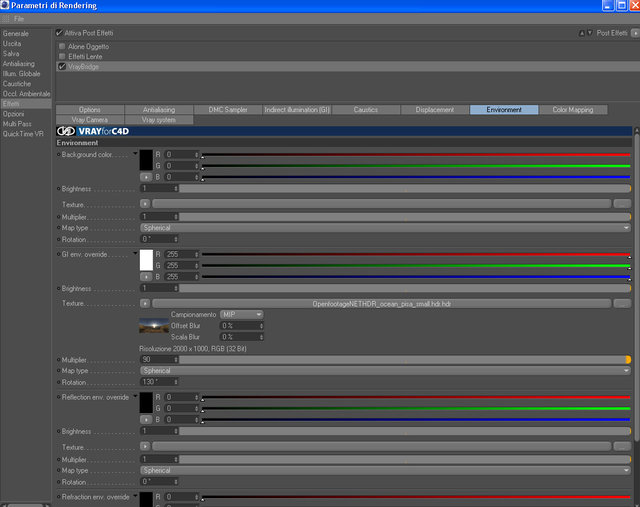Browse for a Reflection env. texture with the ... button
This screenshot has height=507, width=640.
click(x=622, y=446)
